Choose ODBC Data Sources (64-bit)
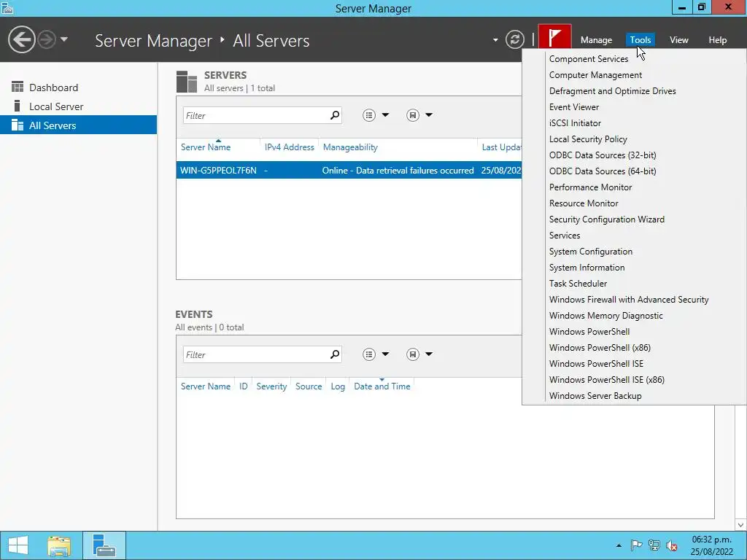 603,171
